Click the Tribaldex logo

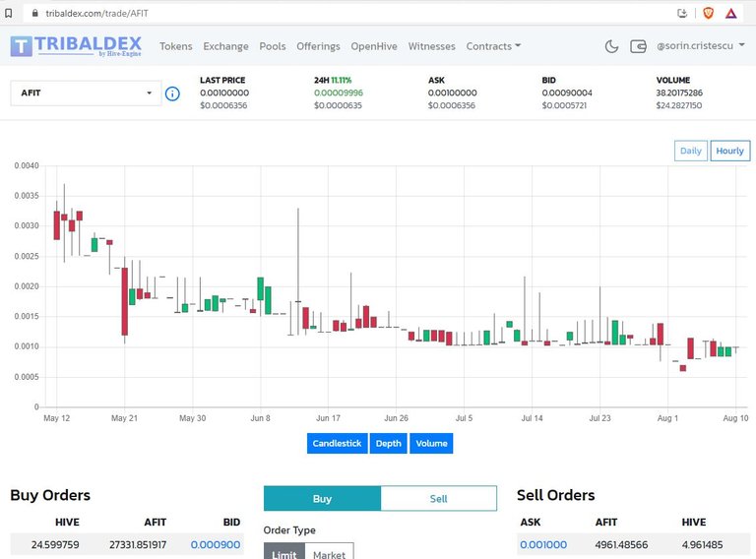[76, 46]
